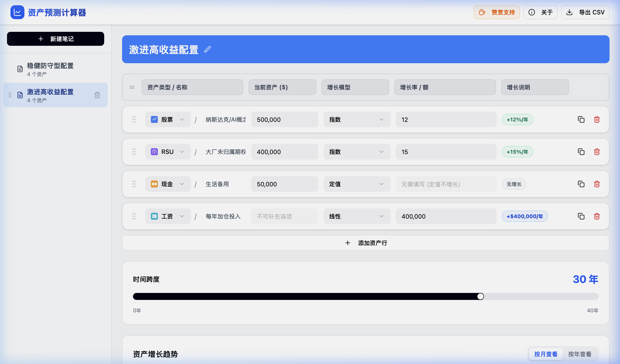
Task: Click the 时间跨度 slider handle
Action: click(x=480, y=296)
